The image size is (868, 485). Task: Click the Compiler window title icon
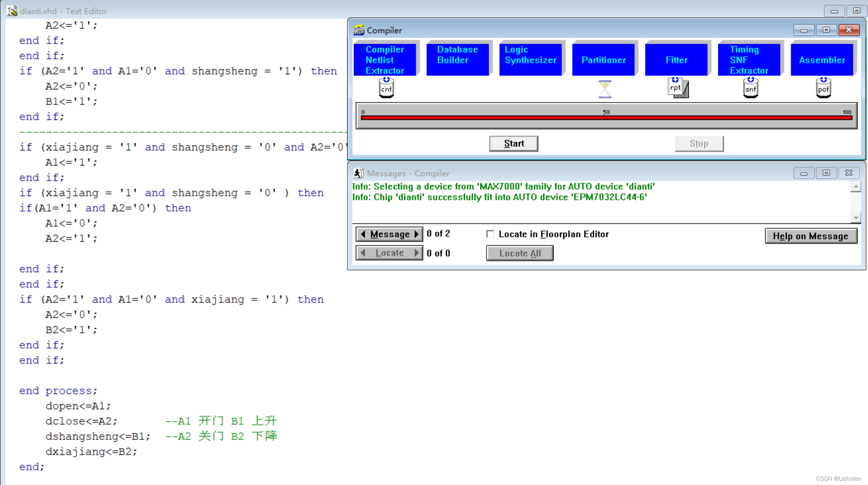(x=359, y=30)
